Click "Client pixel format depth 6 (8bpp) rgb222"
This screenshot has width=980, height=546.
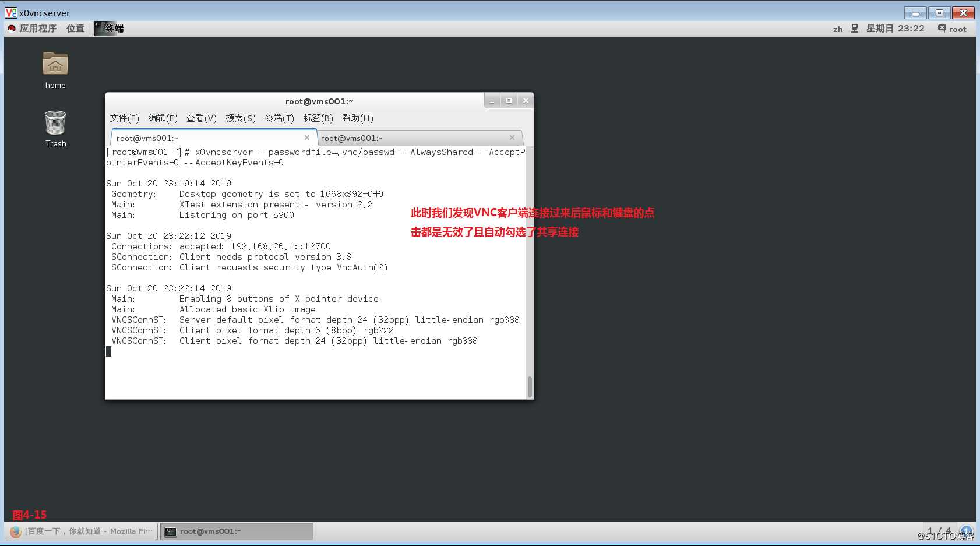(287, 330)
